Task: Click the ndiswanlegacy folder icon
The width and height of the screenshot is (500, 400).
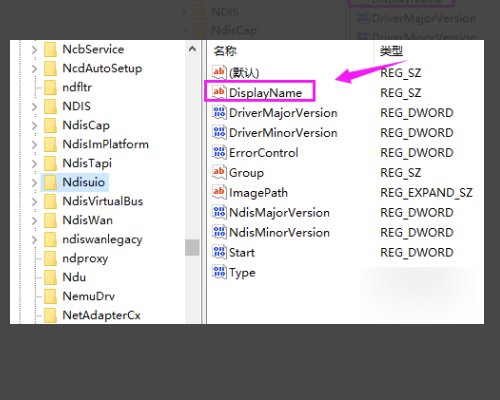Action: 50,239
